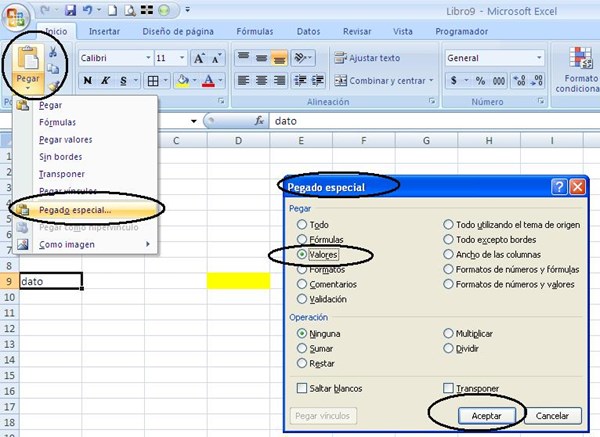Choose Pegar valores from the paste menu
Image resolution: width=600 pixels, height=437 pixels.
tap(85, 140)
